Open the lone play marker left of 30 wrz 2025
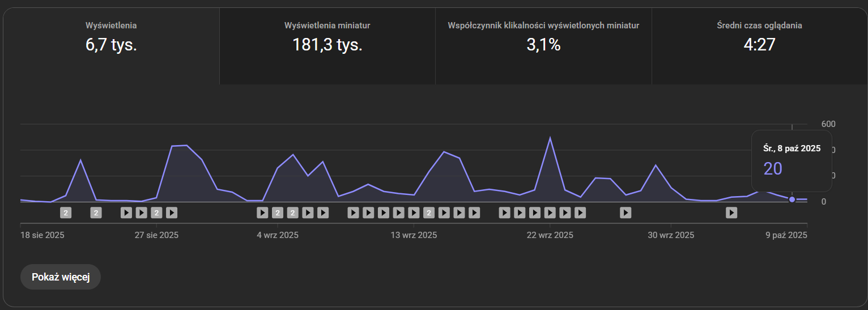 pyautogui.click(x=626, y=213)
